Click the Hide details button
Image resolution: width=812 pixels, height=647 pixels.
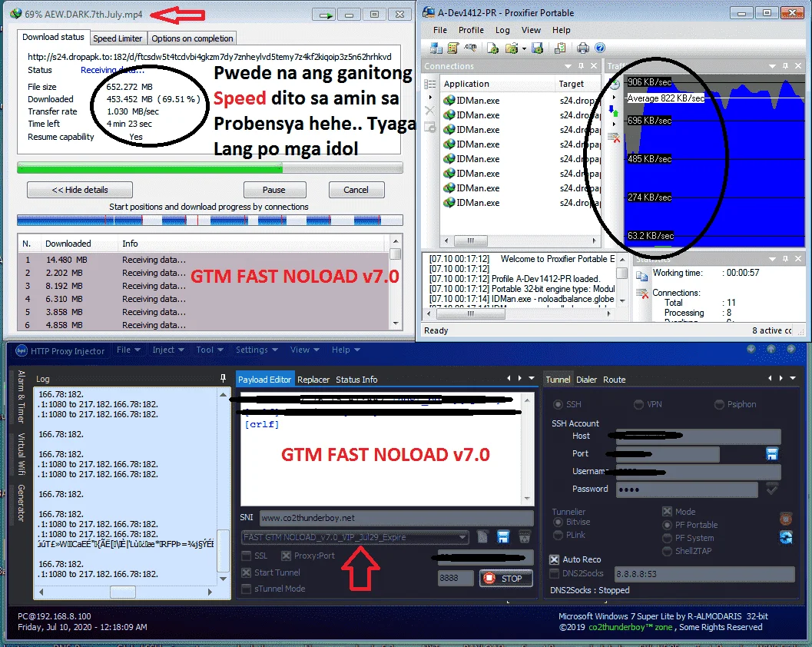(80, 190)
